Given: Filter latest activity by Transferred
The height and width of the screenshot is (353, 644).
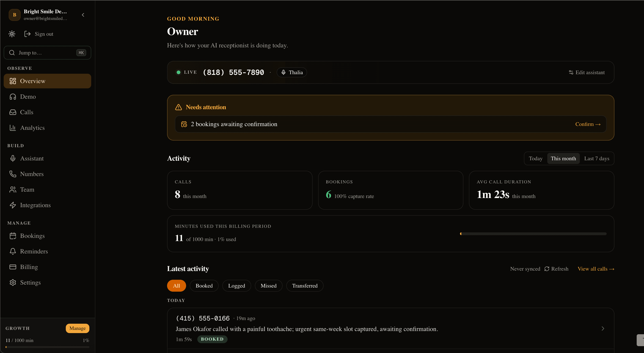Looking at the screenshot, I should [305, 286].
